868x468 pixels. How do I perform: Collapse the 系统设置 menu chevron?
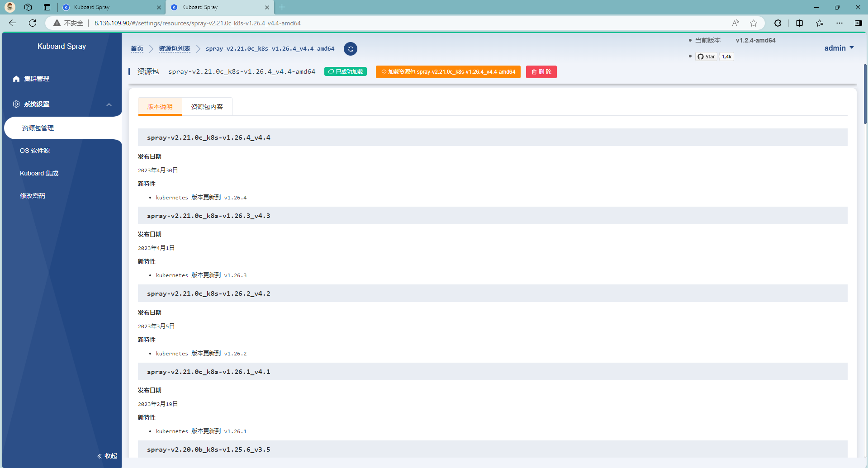tap(109, 104)
